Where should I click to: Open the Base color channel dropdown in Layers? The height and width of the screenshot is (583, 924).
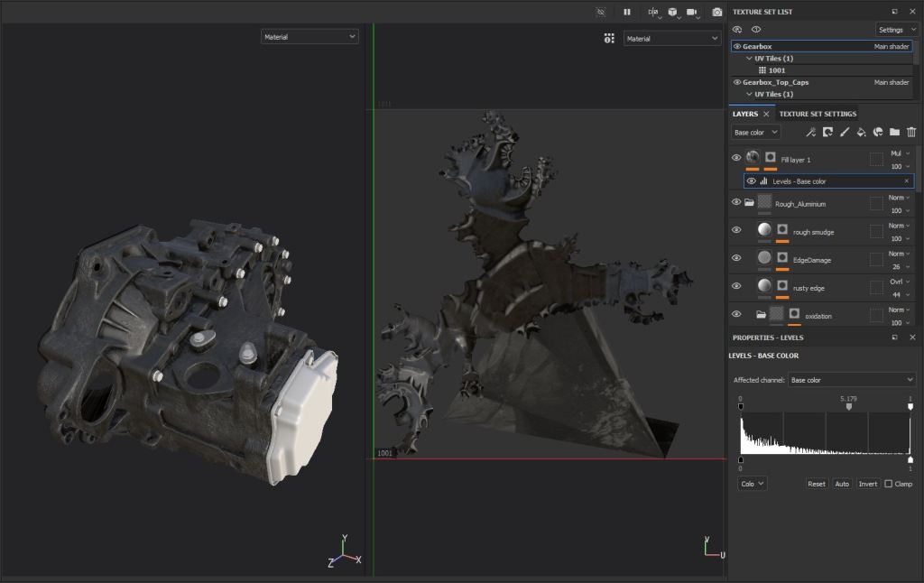point(755,133)
